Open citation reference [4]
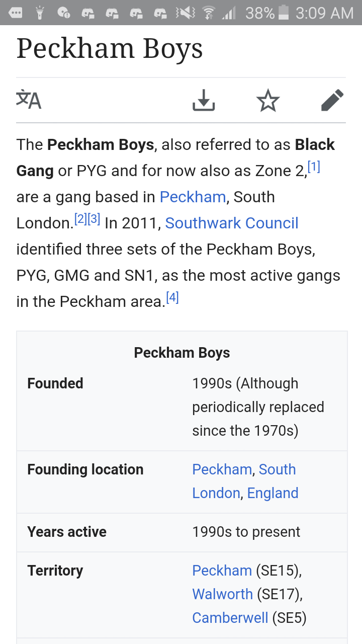 click(172, 297)
